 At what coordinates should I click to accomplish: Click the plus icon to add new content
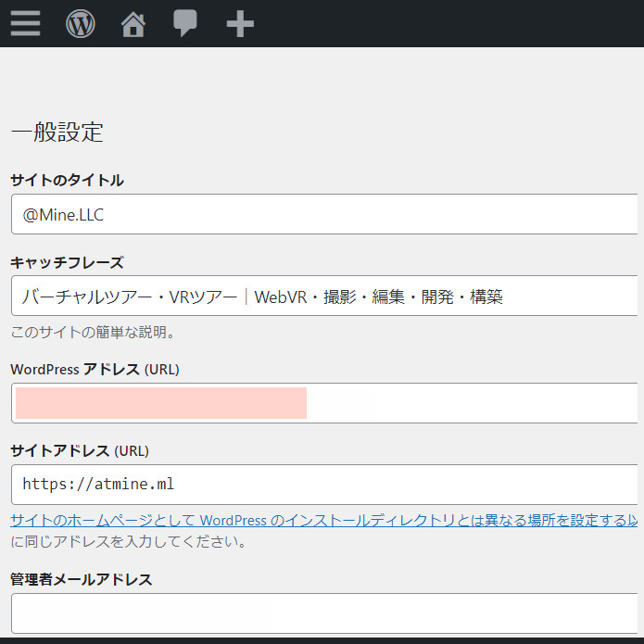click(x=240, y=23)
